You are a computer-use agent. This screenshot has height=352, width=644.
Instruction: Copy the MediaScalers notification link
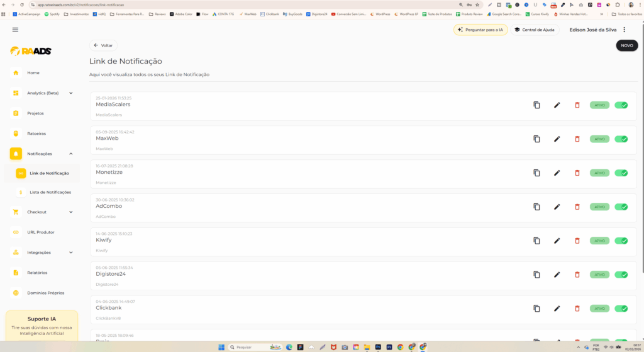(x=536, y=105)
